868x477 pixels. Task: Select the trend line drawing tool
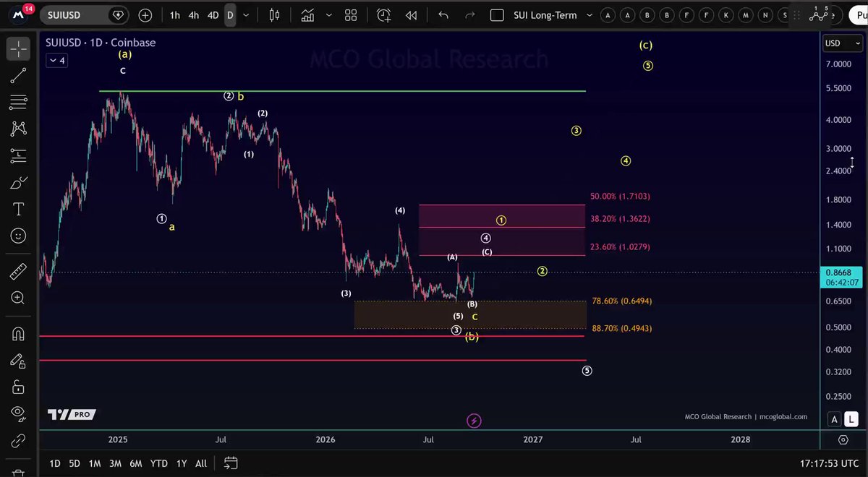coord(18,75)
